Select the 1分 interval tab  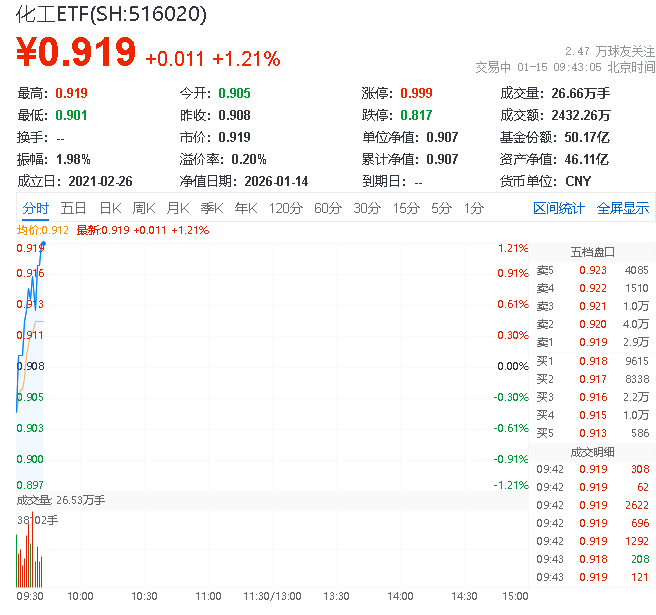(x=473, y=208)
